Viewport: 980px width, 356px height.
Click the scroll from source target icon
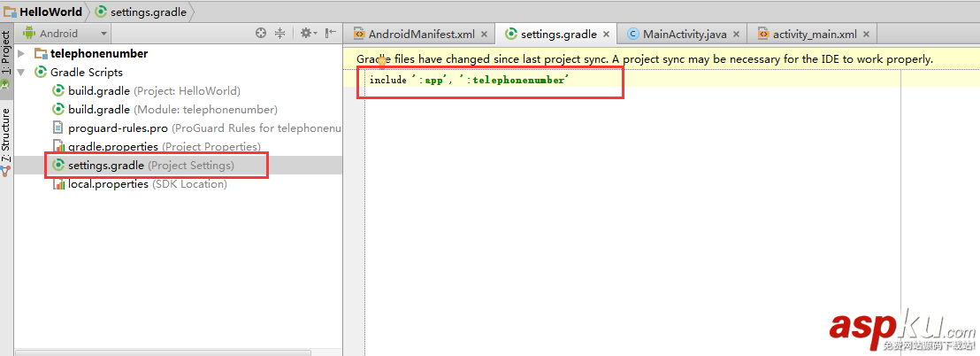pyautogui.click(x=261, y=33)
